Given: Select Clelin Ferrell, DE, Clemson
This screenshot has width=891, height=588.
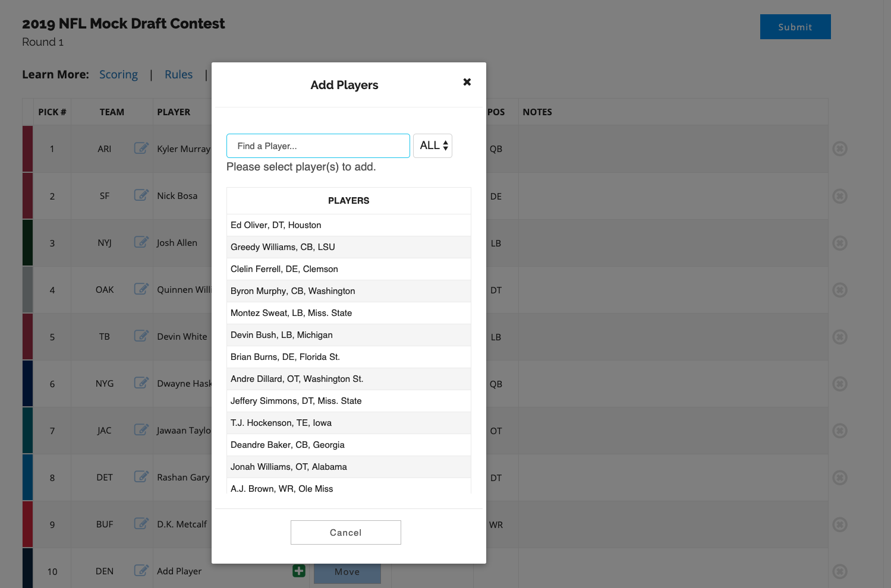Looking at the screenshot, I should 348,269.
